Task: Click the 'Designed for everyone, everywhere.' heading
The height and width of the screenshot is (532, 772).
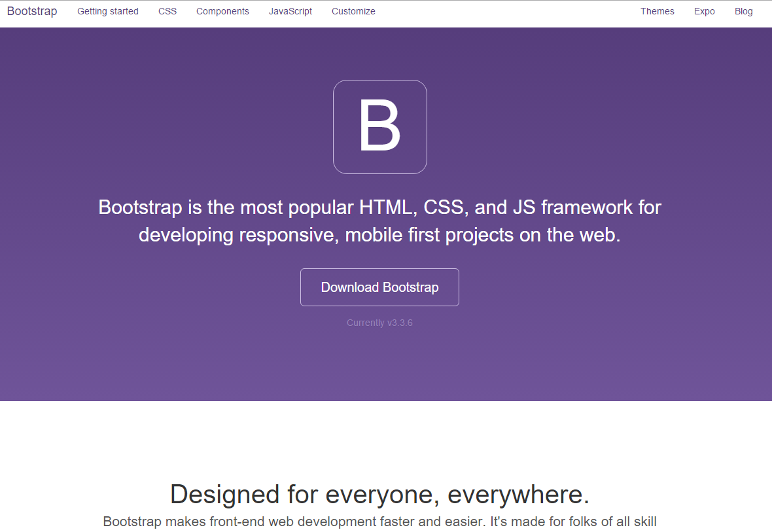Action: [379, 494]
